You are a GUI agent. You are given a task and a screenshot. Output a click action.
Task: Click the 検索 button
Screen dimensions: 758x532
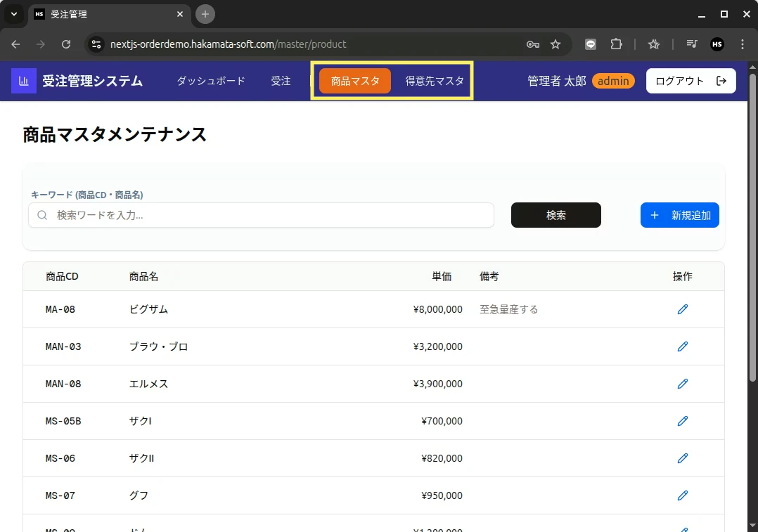(x=556, y=215)
